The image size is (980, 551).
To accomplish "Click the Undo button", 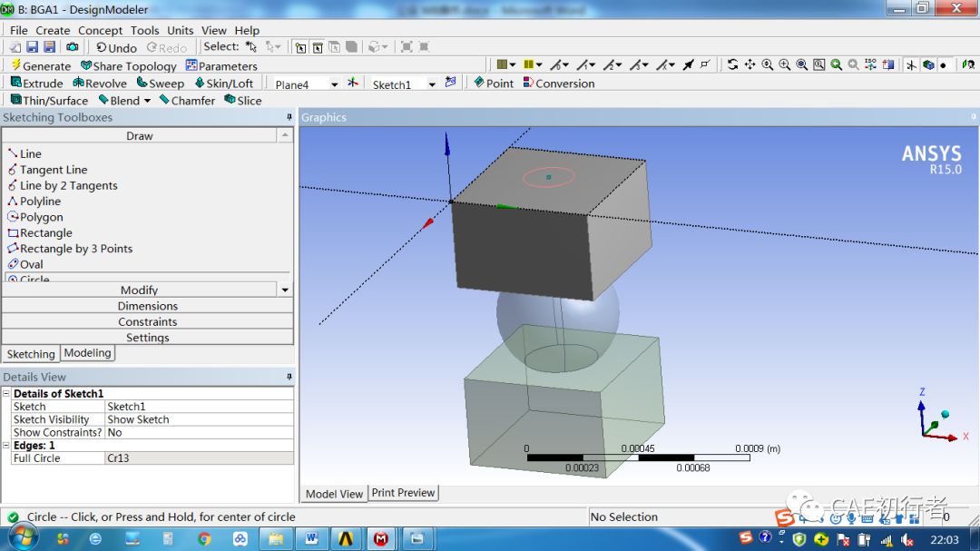I will [x=116, y=47].
